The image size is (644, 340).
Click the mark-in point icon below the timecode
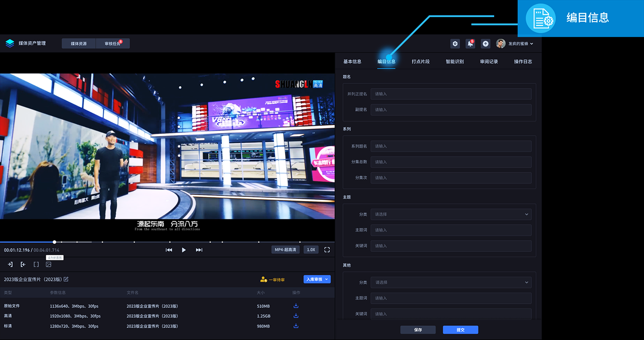(x=10, y=265)
